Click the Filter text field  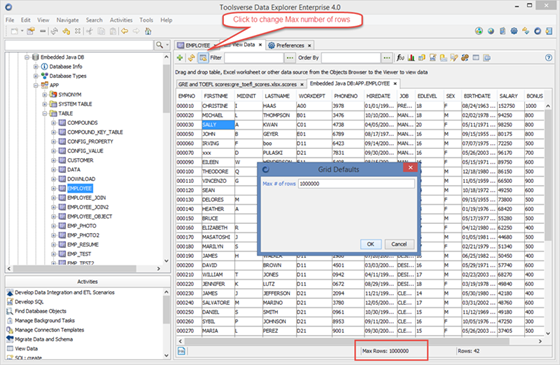click(x=254, y=58)
